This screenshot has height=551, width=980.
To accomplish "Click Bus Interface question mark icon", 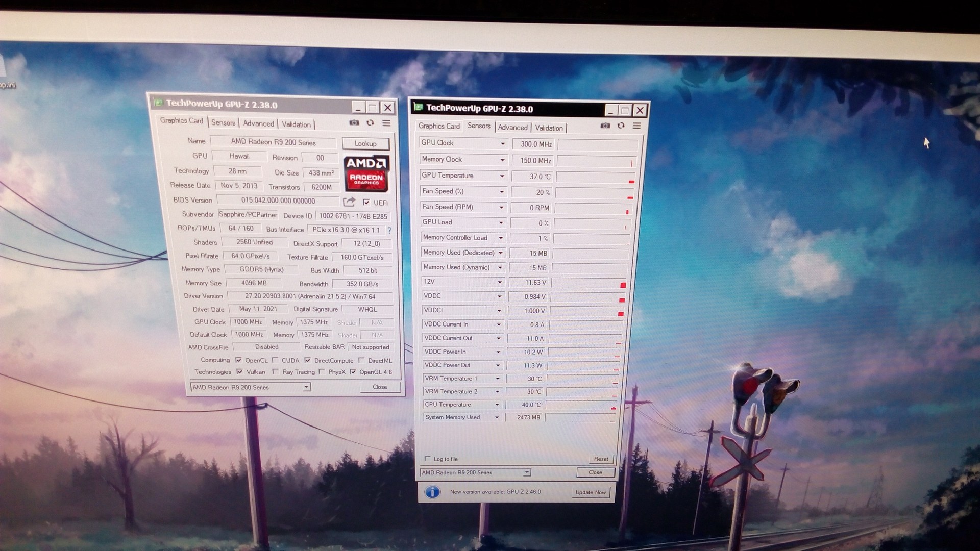I will (x=389, y=230).
